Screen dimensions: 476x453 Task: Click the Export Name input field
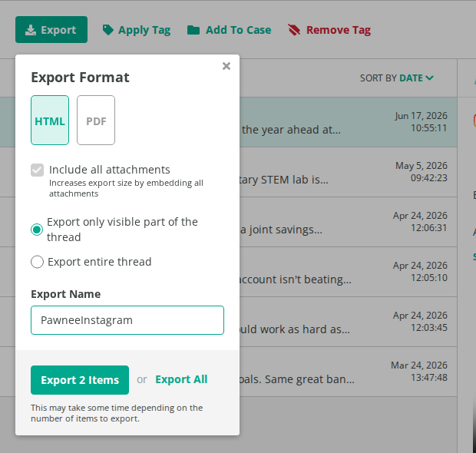click(x=127, y=320)
